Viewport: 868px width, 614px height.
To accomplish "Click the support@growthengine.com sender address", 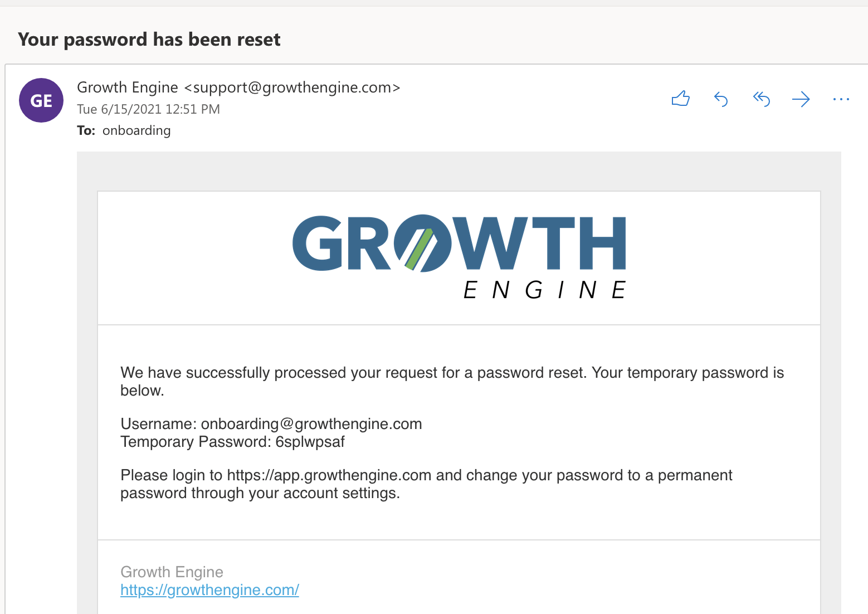I will pyautogui.click(x=292, y=87).
